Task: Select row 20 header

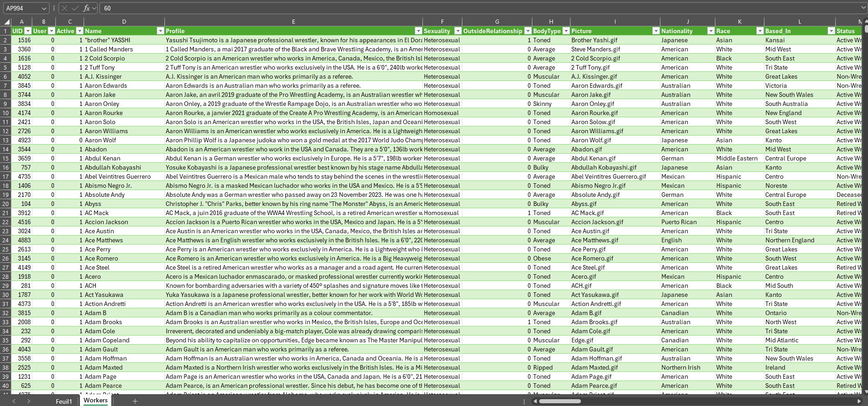Action: [x=5, y=204]
